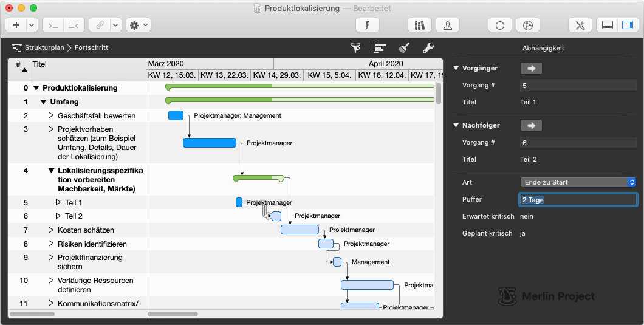
Task: Click the paintbrush styles icon
Action: click(x=403, y=48)
